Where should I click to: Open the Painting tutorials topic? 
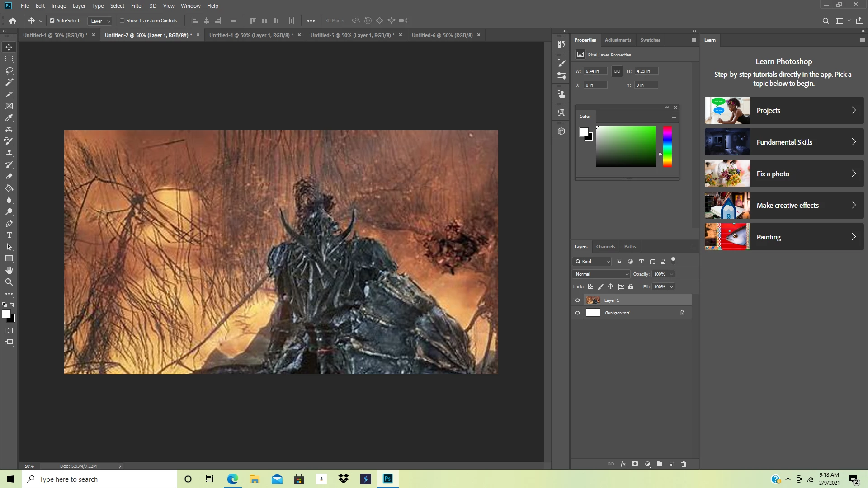click(784, 237)
